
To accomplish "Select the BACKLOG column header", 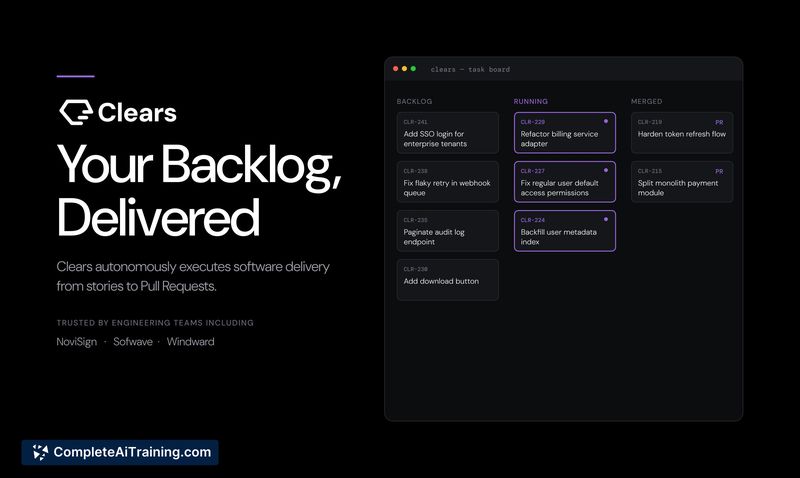I will (414, 102).
